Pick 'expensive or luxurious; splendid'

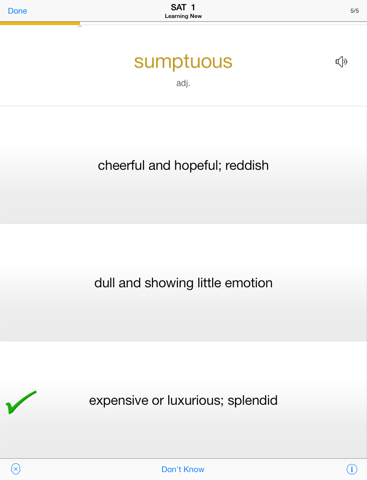(183, 400)
